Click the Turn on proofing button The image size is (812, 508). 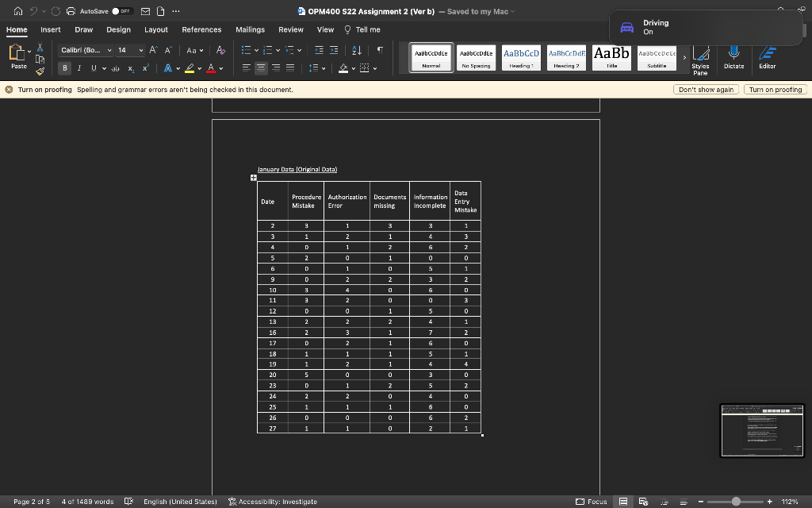pos(776,90)
